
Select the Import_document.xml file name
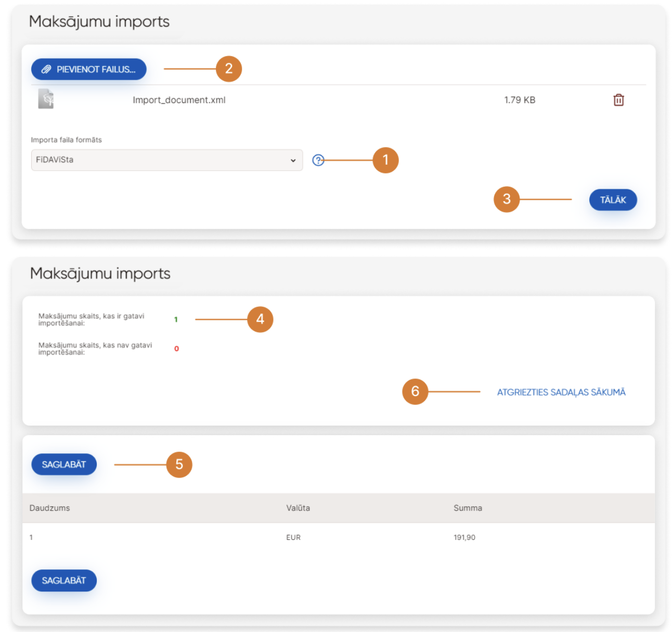point(179,100)
